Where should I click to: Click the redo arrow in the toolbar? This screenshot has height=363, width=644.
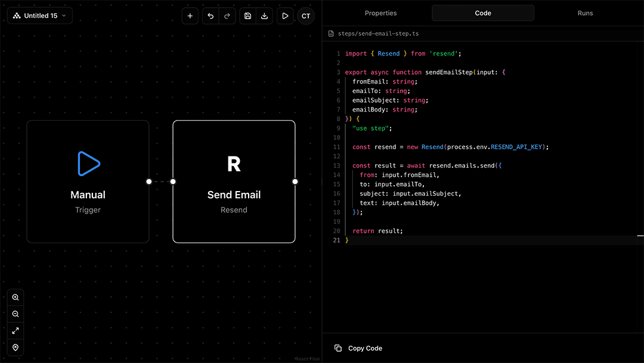[x=227, y=16]
